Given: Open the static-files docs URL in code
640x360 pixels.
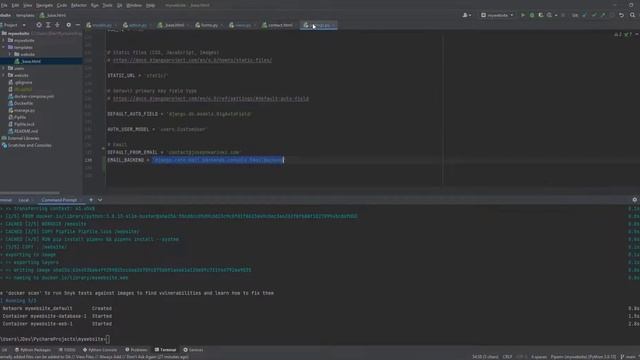Looking at the screenshot, I should pos(192,60).
